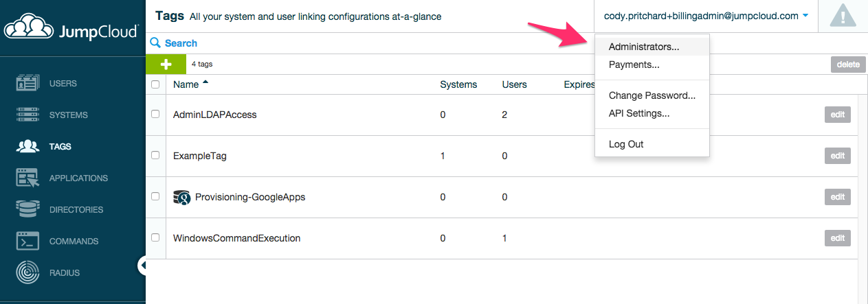Go to TAGS in sidebar
The width and height of the screenshot is (868, 304).
coord(60,147)
